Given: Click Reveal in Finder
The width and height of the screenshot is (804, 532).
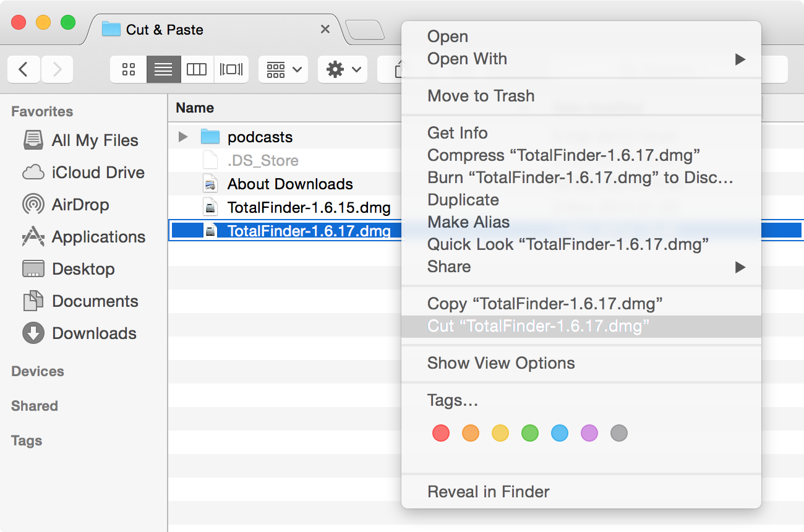Looking at the screenshot, I should 488,491.
